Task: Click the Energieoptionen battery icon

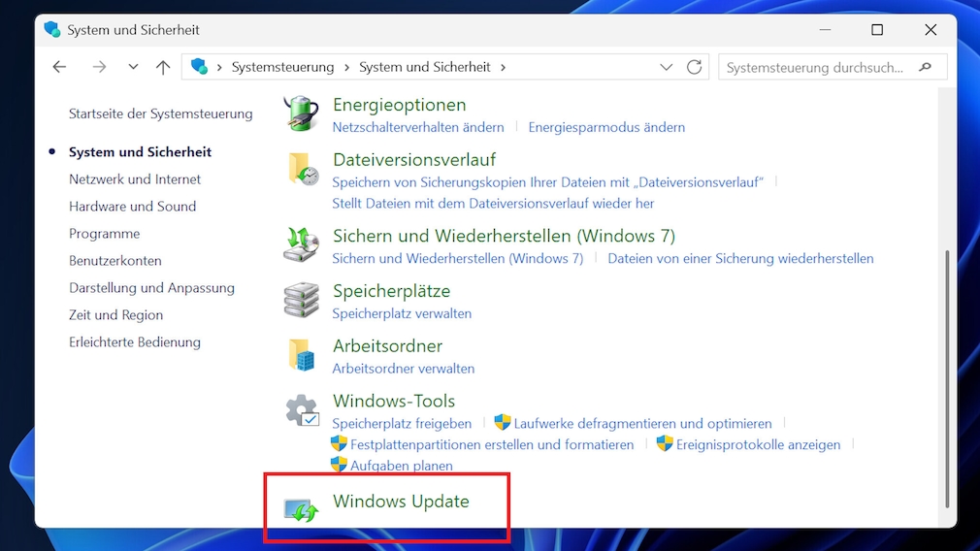Action: [x=302, y=113]
